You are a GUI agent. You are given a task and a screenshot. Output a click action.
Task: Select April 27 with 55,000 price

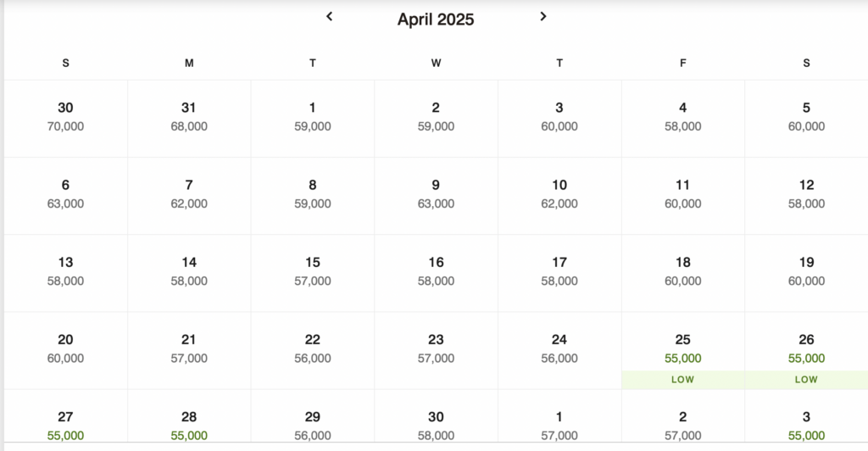(65, 425)
